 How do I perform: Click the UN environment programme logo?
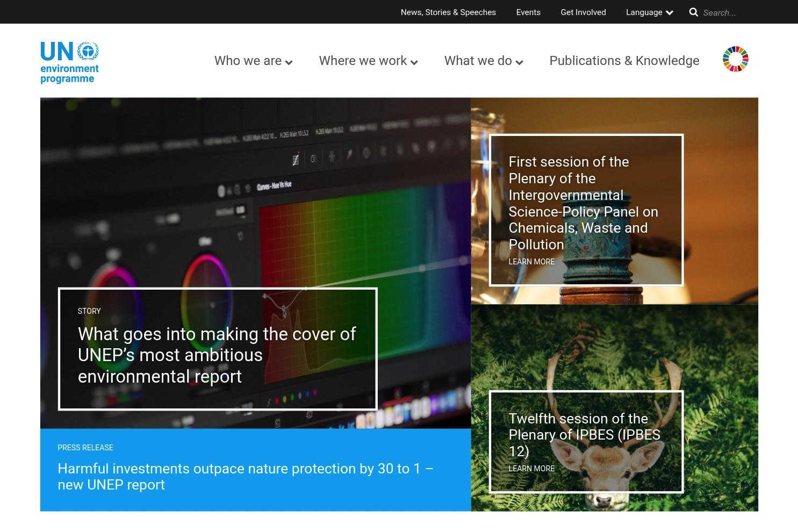70,62
